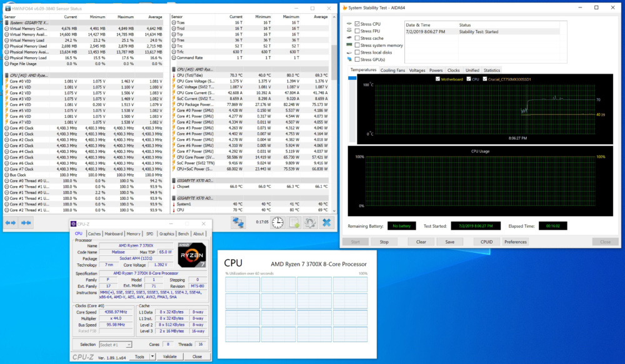This screenshot has width=625, height=364.
Task: Click the collapse-columns arrows icon in HWiNFO toolbar
Action: (26, 223)
